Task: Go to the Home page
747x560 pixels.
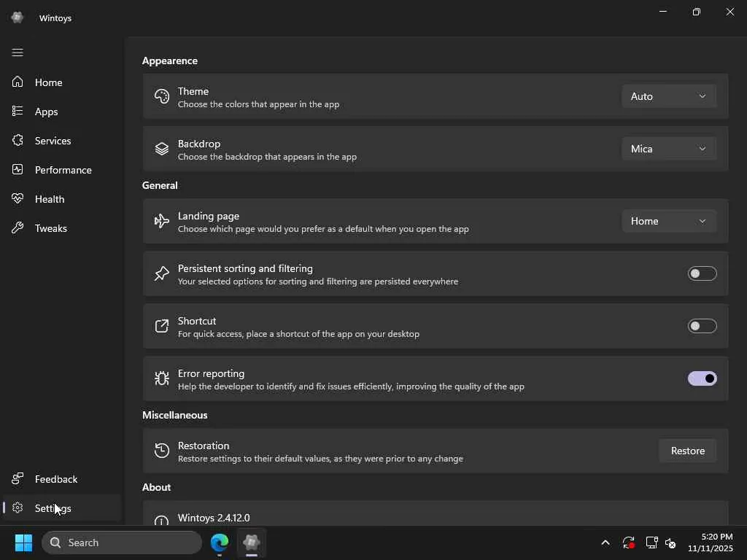Action: point(62,82)
